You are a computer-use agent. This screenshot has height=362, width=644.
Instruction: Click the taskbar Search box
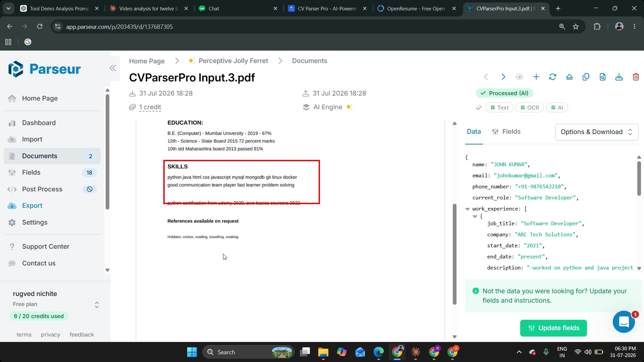point(248,352)
